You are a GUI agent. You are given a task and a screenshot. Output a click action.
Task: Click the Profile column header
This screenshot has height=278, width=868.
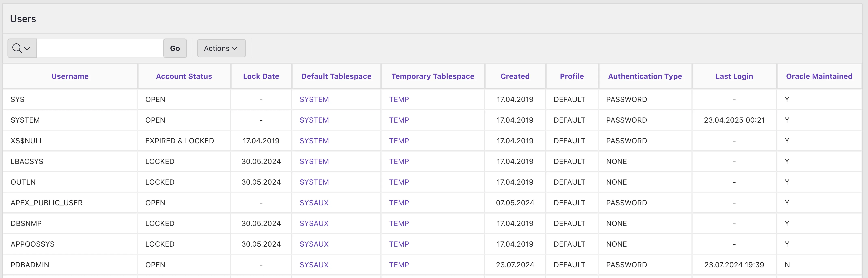click(572, 76)
